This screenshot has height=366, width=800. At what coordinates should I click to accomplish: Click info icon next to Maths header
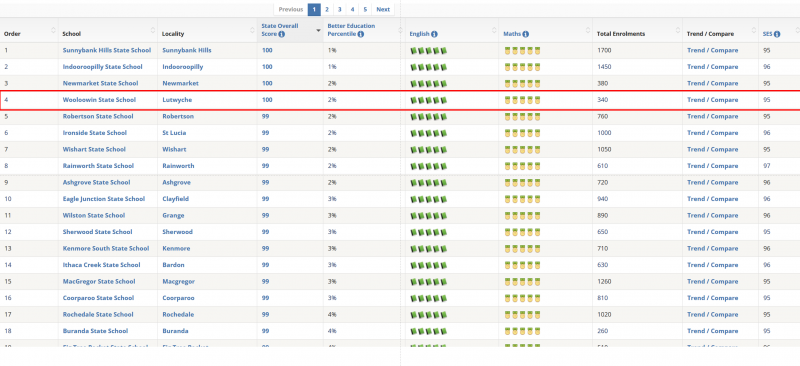(526, 34)
